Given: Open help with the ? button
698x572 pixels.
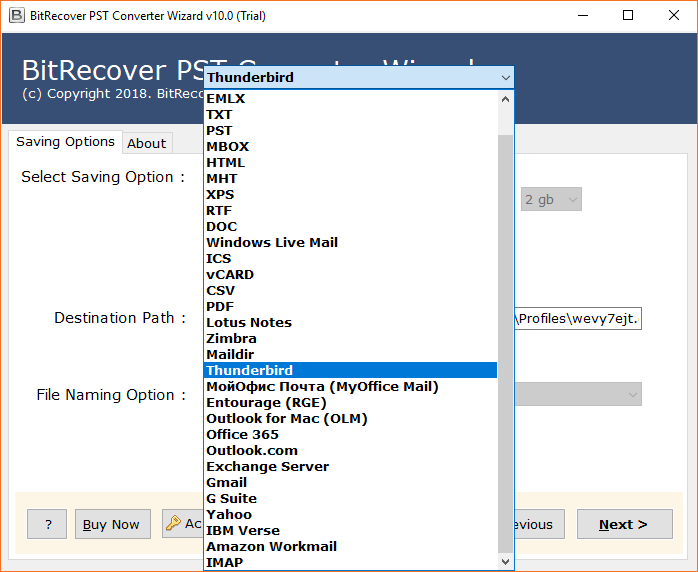Looking at the screenshot, I should point(47,524).
